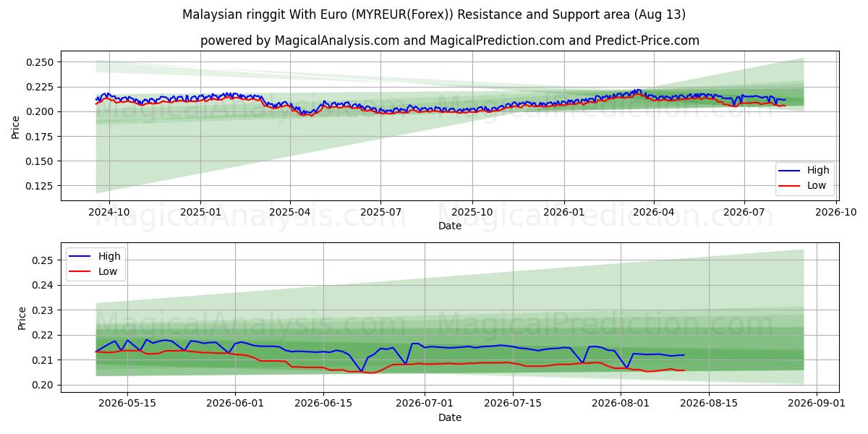This screenshot has height=434, width=868.
Task: Click the '2026-07-01' date tick label
Action: point(426,404)
